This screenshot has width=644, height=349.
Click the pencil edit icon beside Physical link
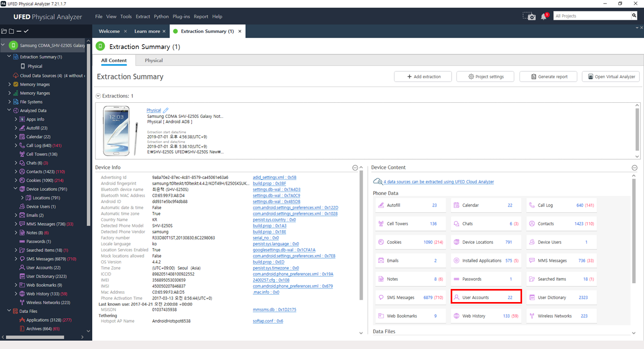pos(166,111)
